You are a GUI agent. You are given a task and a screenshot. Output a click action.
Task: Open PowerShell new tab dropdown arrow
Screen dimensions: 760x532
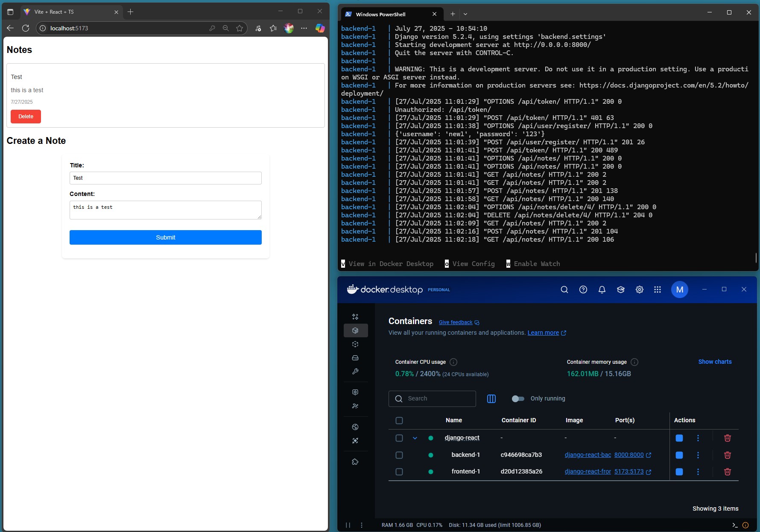point(465,14)
